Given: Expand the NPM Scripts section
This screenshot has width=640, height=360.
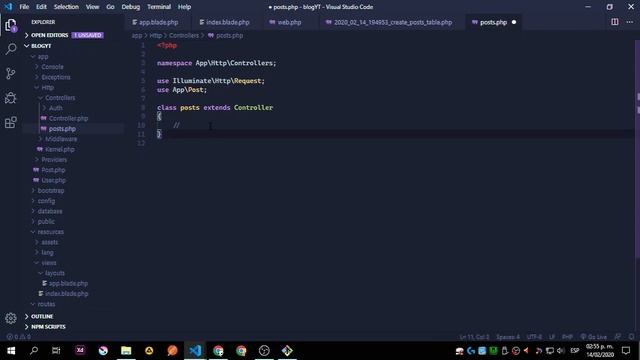Looking at the screenshot, I should [48, 327].
